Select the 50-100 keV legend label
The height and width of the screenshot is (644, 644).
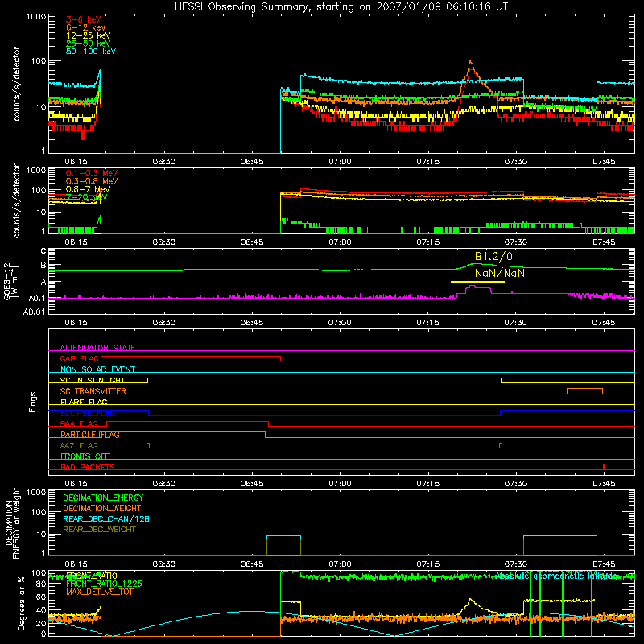click(91, 52)
